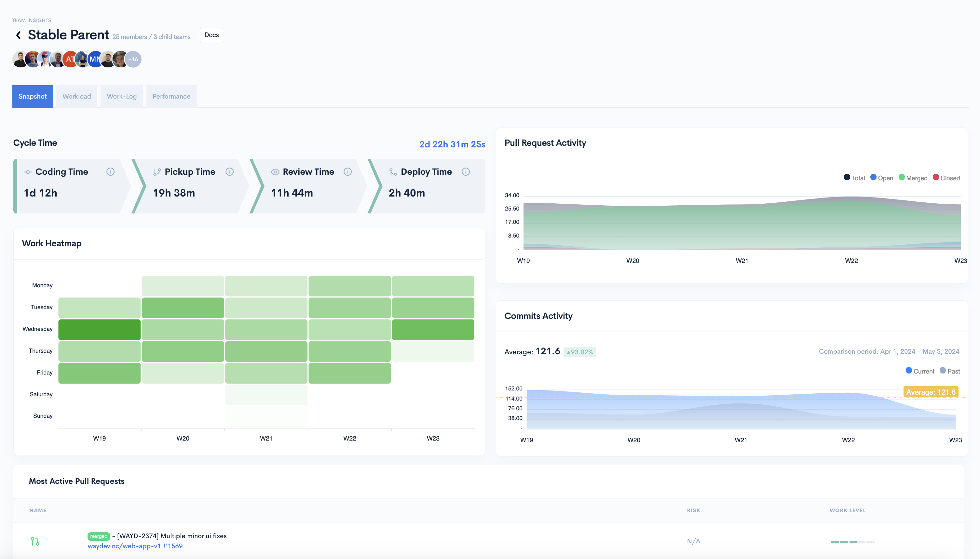Image resolution: width=980 pixels, height=559 pixels.
Task: Click the merged pull request icon
Action: (x=35, y=541)
